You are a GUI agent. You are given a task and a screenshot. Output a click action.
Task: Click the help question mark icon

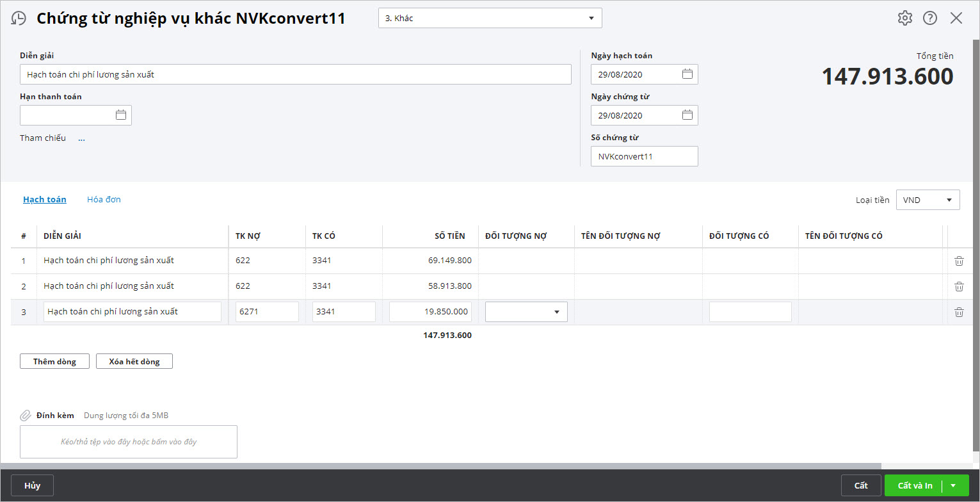929,18
